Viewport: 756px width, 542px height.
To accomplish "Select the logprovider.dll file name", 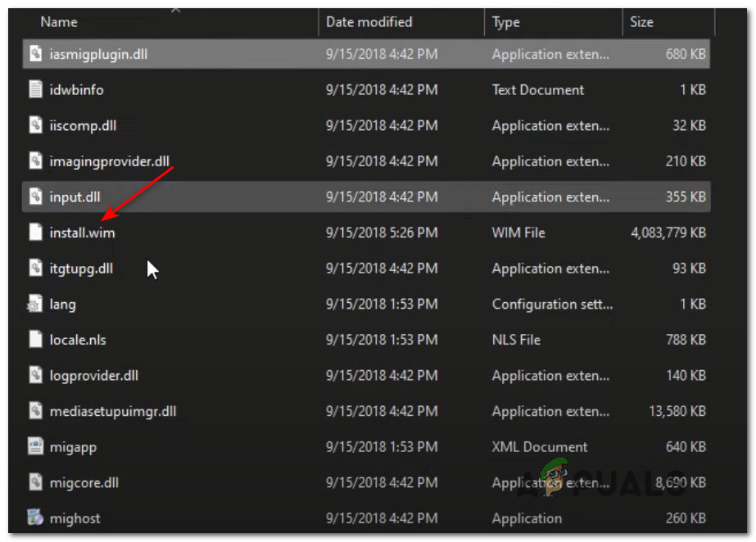I will coord(94,376).
